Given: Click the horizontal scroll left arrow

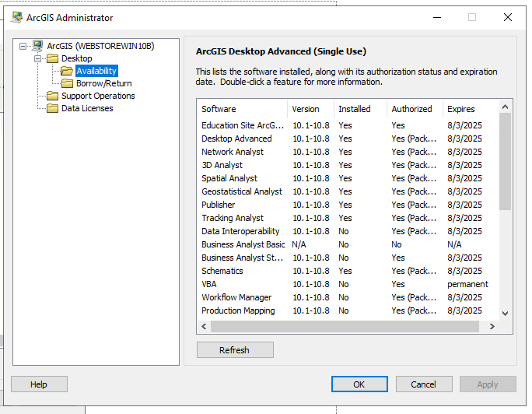Looking at the screenshot, I should click(x=204, y=326).
